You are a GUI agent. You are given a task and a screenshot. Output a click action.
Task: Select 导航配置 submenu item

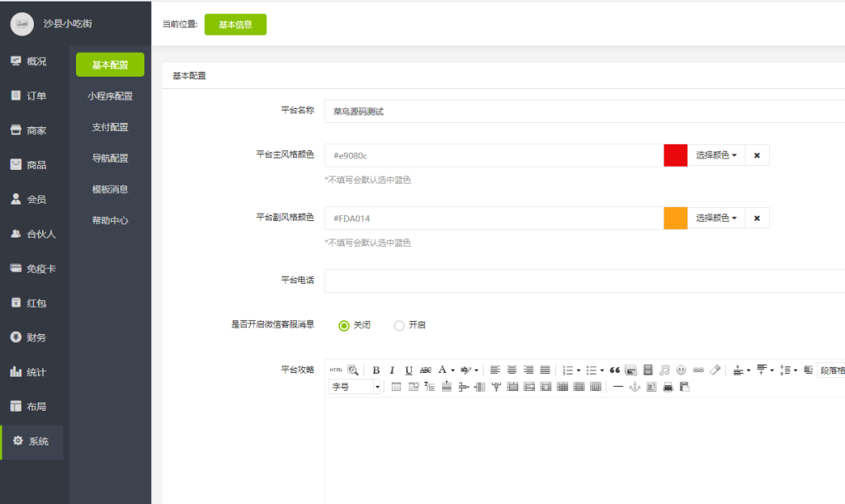[110, 158]
